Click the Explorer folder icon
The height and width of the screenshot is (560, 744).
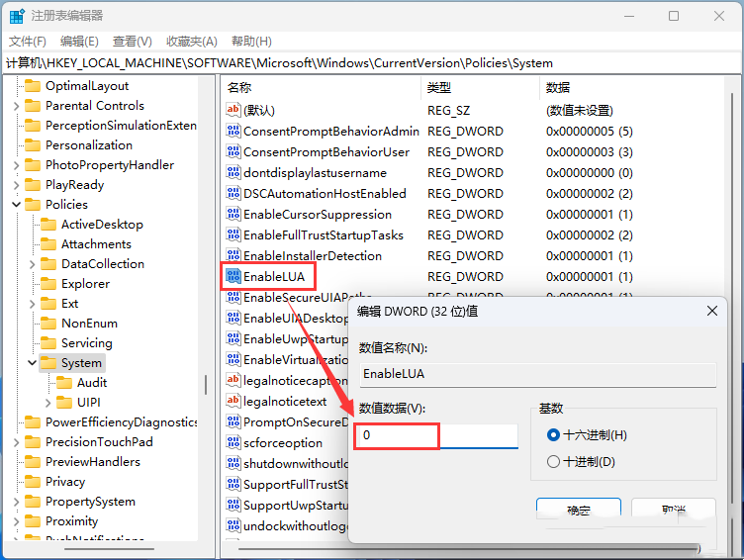click(48, 284)
